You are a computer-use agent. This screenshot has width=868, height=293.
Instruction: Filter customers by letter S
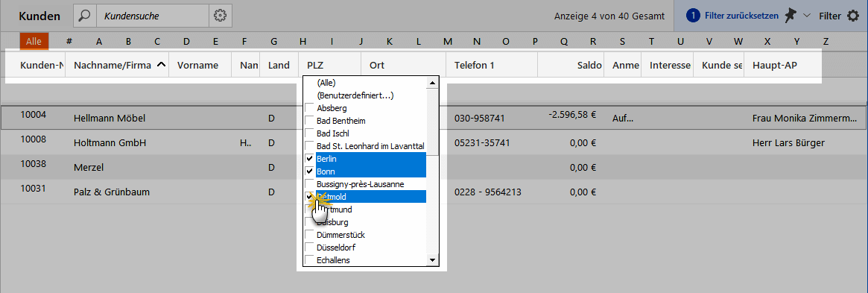click(x=622, y=41)
